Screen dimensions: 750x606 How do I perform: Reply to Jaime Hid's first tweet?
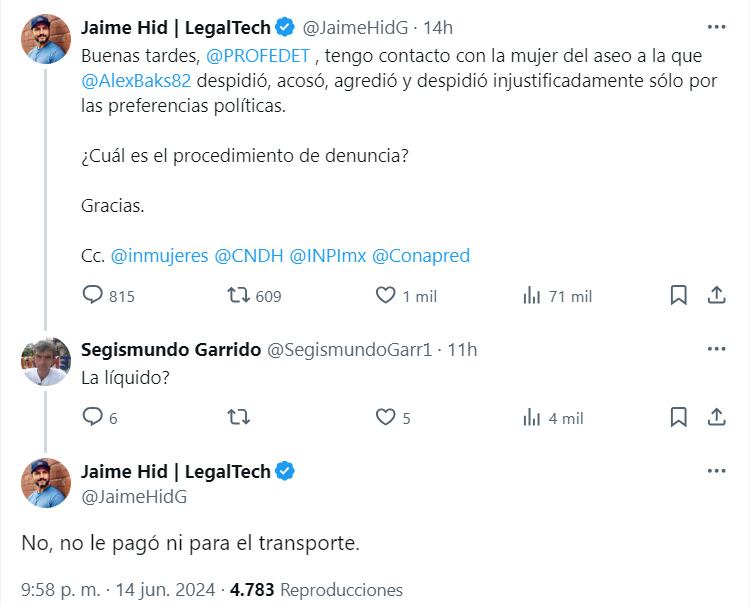(93, 296)
